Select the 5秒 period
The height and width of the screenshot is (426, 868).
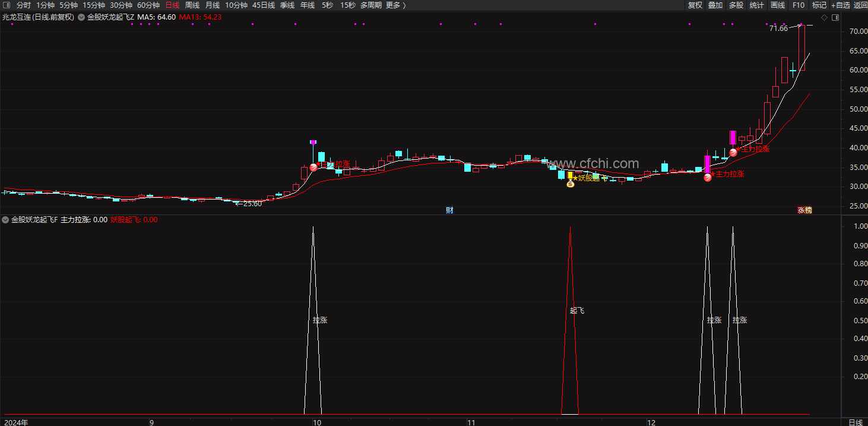point(327,5)
